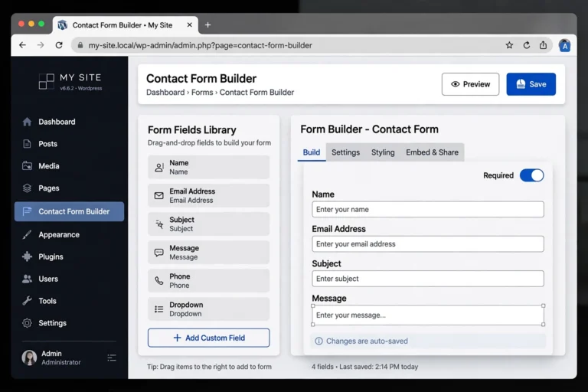Viewport: 588px width, 392px height.
Task: Open the browser profile avatar A
Action: click(x=564, y=46)
